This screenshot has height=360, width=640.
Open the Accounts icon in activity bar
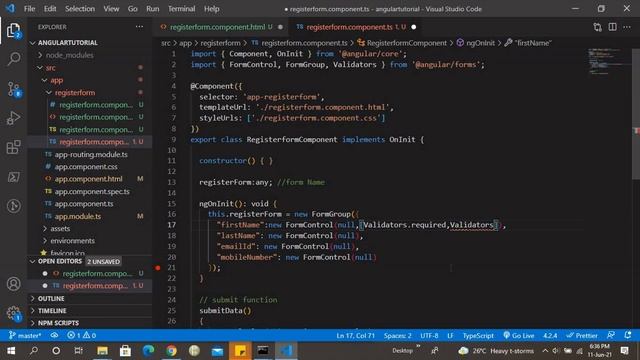pos(13,284)
